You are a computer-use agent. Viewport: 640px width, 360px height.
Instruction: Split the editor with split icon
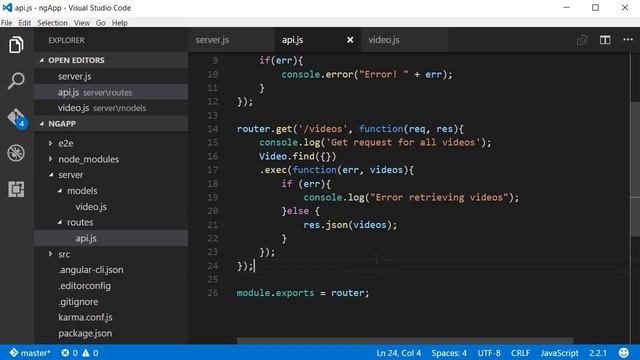pos(605,40)
